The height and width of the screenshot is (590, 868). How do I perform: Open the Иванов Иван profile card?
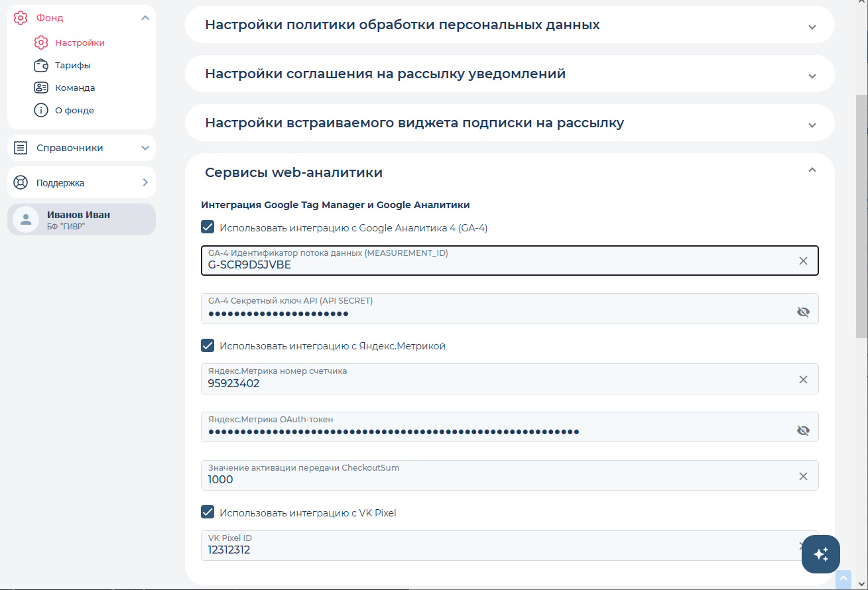point(82,219)
